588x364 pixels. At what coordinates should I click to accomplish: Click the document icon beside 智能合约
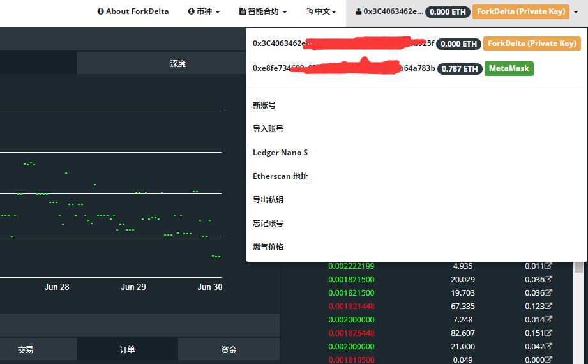(243, 11)
